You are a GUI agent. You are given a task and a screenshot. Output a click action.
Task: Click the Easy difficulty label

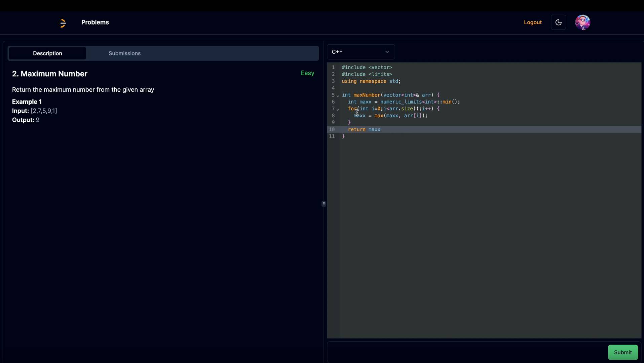(x=307, y=73)
